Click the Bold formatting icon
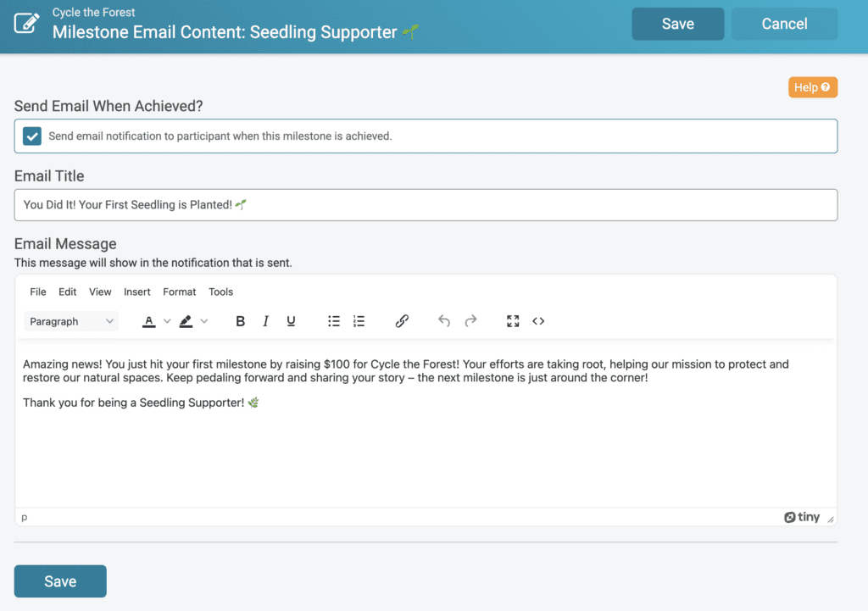 (240, 321)
